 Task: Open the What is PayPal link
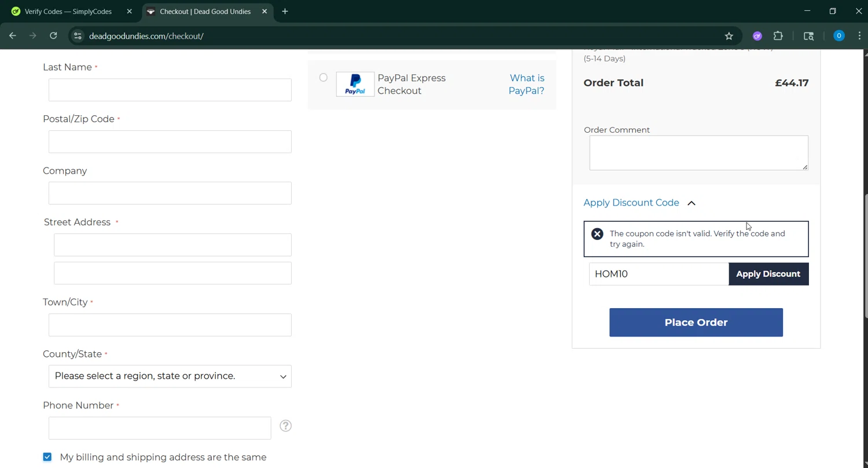(x=527, y=84)
